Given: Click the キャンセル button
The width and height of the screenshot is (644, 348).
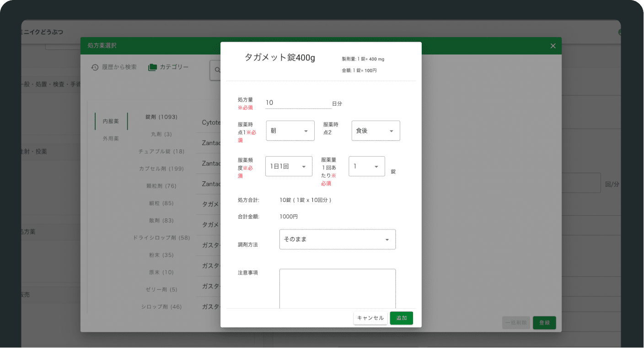Looking at the screenshot, I should [x=370, y=318].
